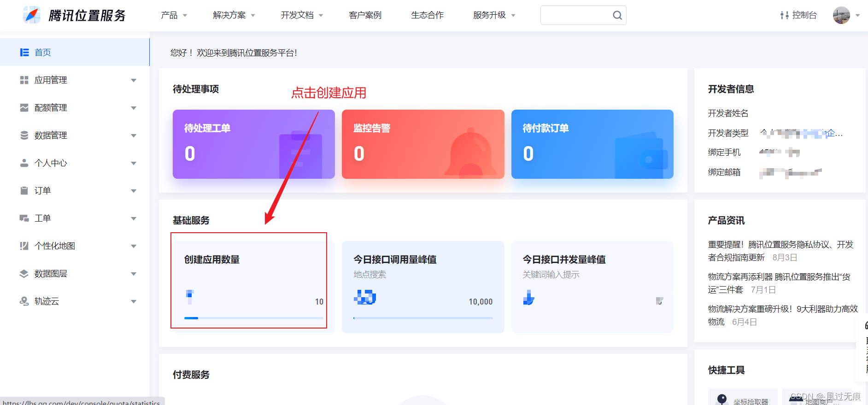Click the 地点搜索 label
Screen dimensions: 868x405
tap(370, 275)
